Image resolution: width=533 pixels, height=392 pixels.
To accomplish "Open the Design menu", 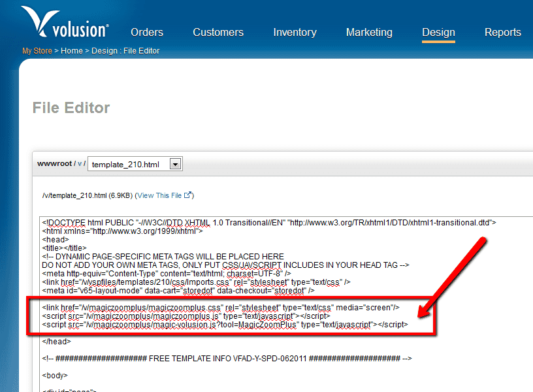I will pyautogui.click(x=438, y=32).
